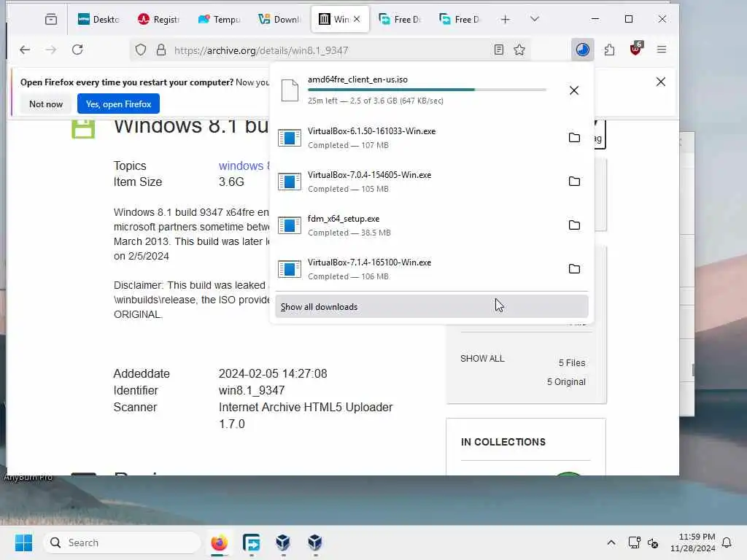Open clock and date 11:59 PM

pyautogui.click(x=693, y=542)
